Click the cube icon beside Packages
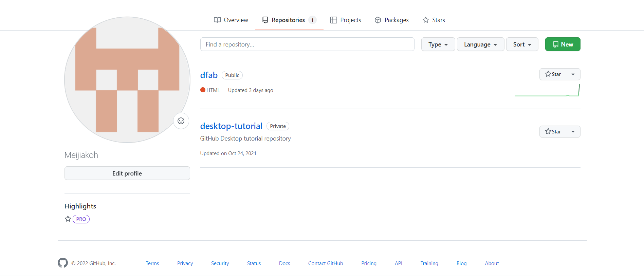This screenshot has width=644, height=276. (x=378, y=20)
